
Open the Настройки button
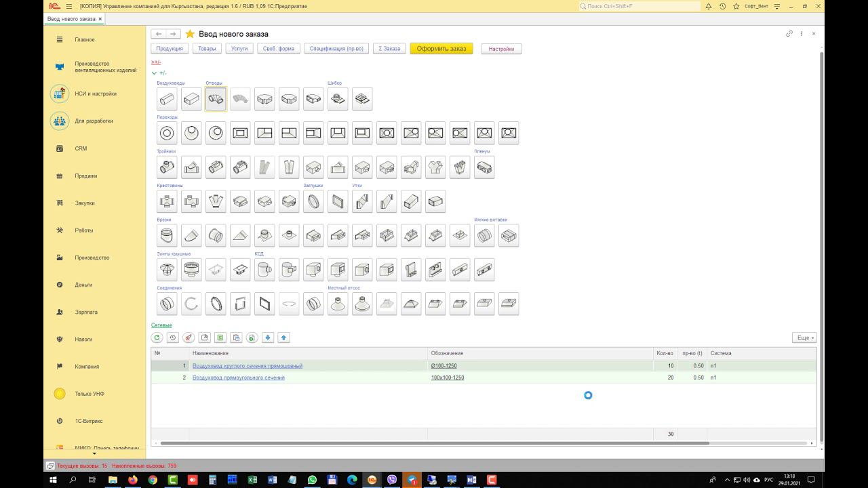(501, 49)
